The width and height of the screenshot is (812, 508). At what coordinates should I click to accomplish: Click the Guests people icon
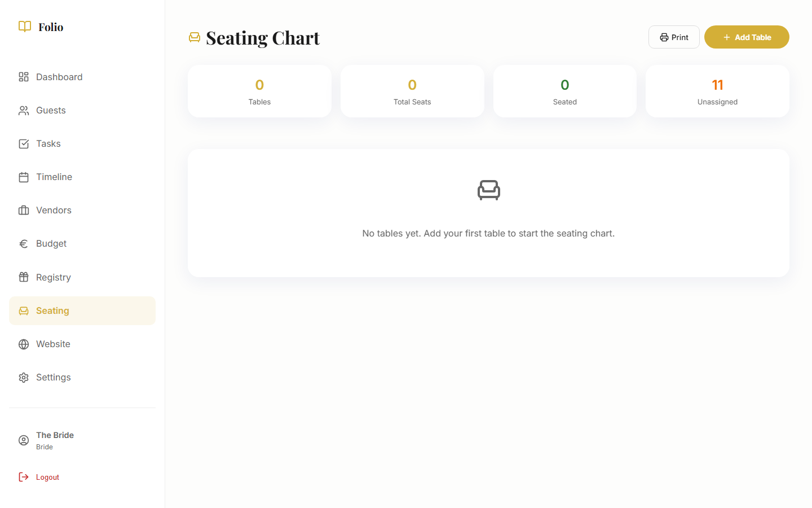23,110
